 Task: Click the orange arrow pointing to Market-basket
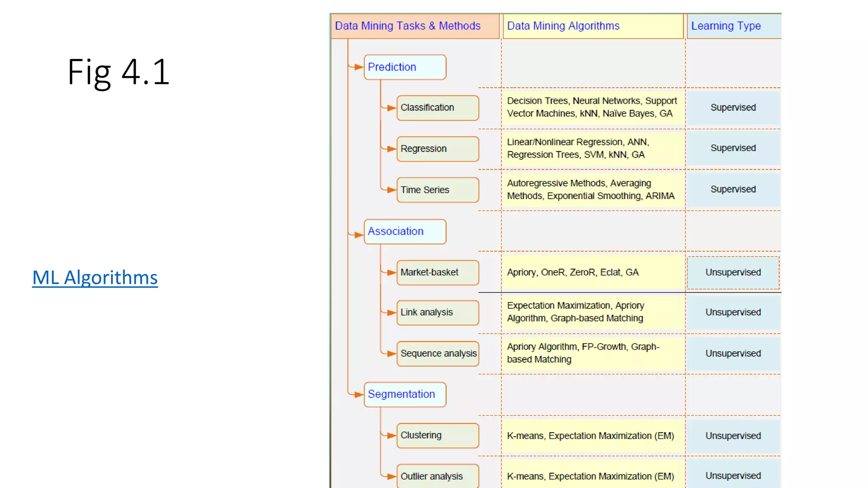391,272
